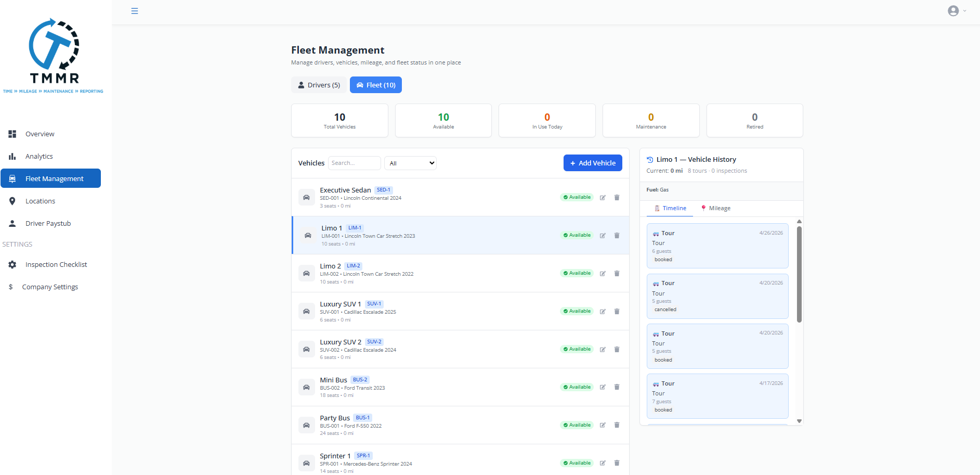Click the vehicle search field
980x475 pixels.
click(x=355, y=163)
